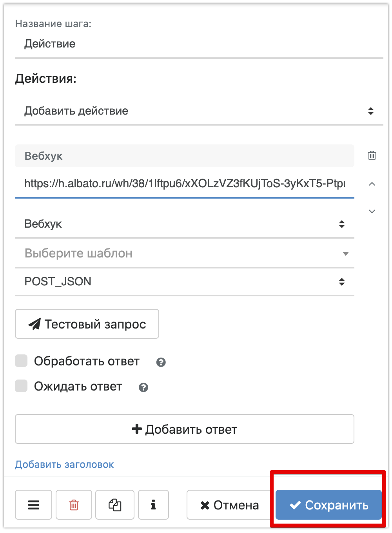This screenshot has width=392, height=533.
Task: Expand the Вебхук type dropdown
Action: [184, 224]
